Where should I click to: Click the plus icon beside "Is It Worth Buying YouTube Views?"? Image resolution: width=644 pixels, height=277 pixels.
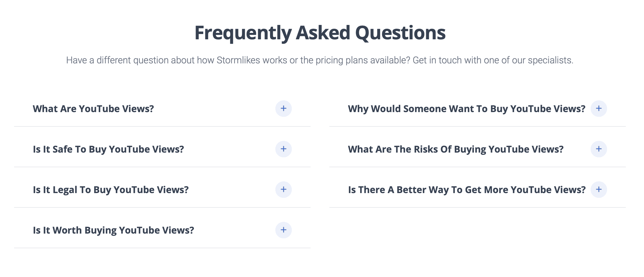283,230
